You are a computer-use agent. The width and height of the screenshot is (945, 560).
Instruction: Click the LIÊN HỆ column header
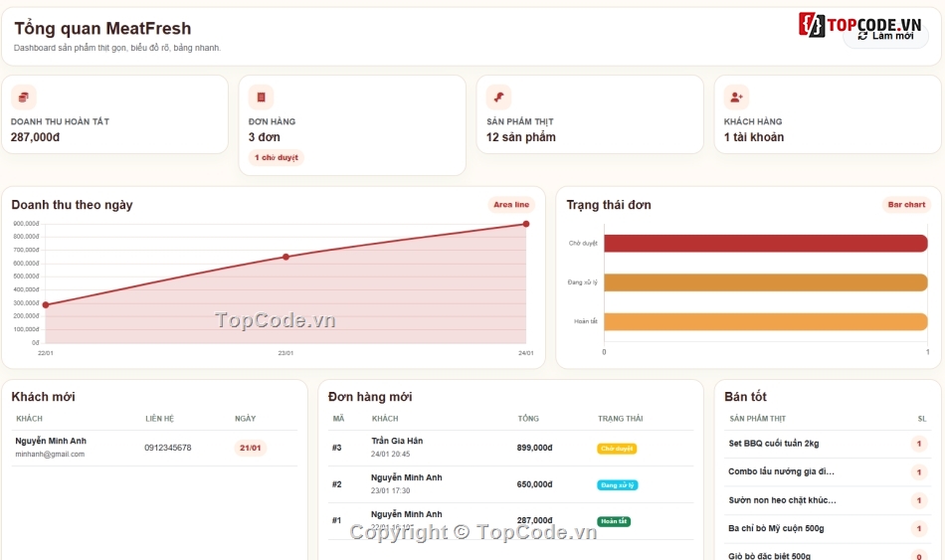pos(160,419)
